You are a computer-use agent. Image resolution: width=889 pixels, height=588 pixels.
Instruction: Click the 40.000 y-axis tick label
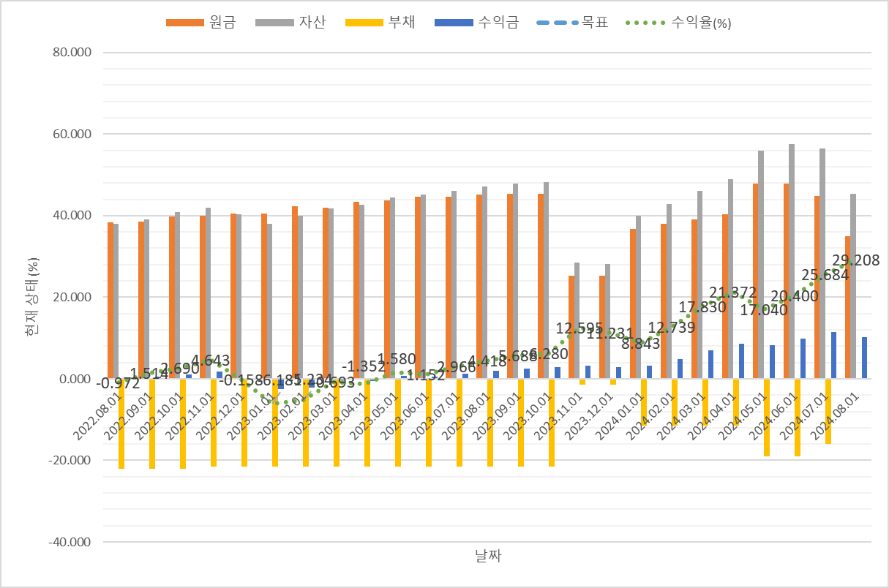tap(70, 216)
